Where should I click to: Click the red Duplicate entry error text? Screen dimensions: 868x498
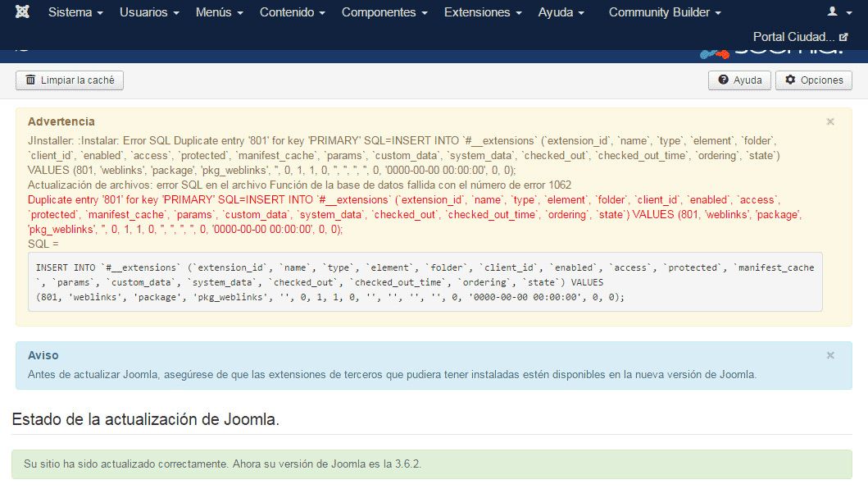click(416, 214)
